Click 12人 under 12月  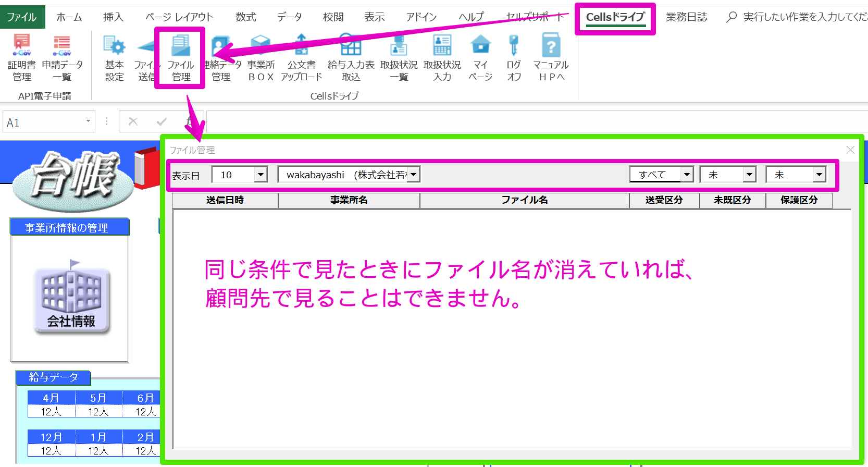pos(51,450)
